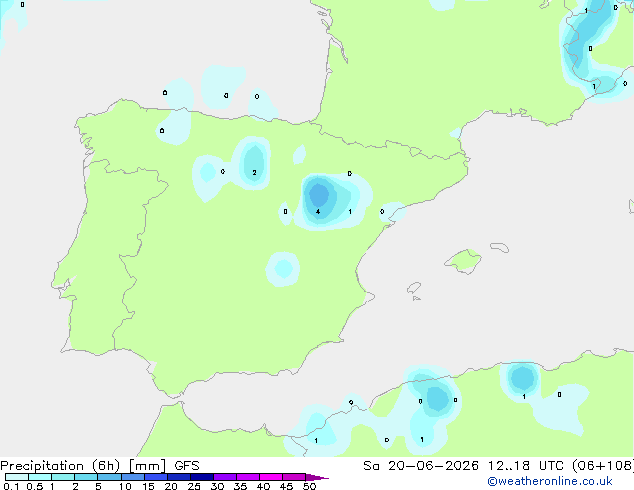Viewport: 634px width, 490px height.
Task: Click the '30' legend scale label
Action: pos(217,486)
